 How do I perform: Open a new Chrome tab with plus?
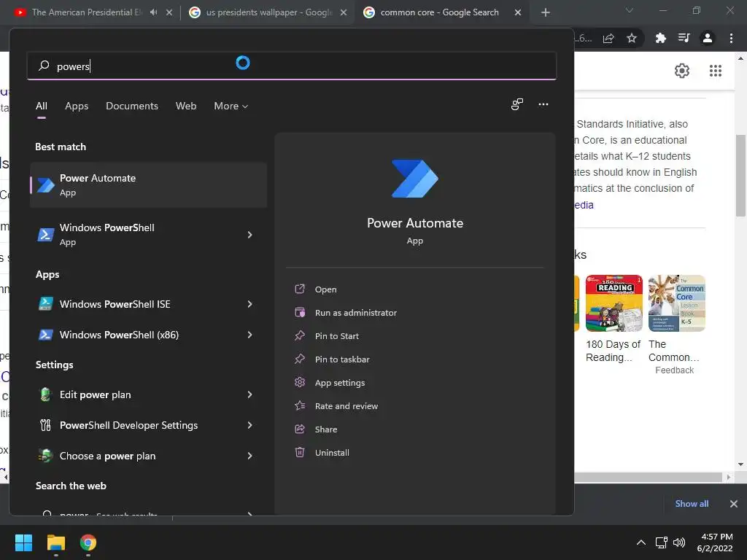pos(546,12)
